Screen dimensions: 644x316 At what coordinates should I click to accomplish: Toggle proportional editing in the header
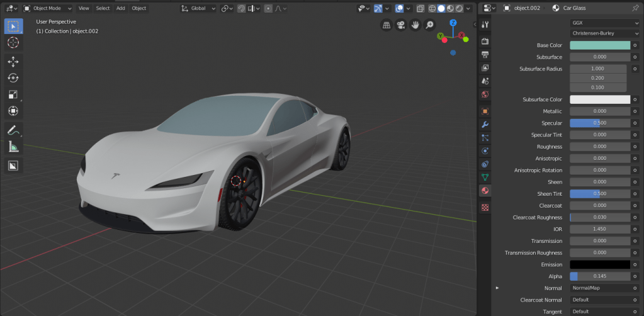click(x=269, y=8)
